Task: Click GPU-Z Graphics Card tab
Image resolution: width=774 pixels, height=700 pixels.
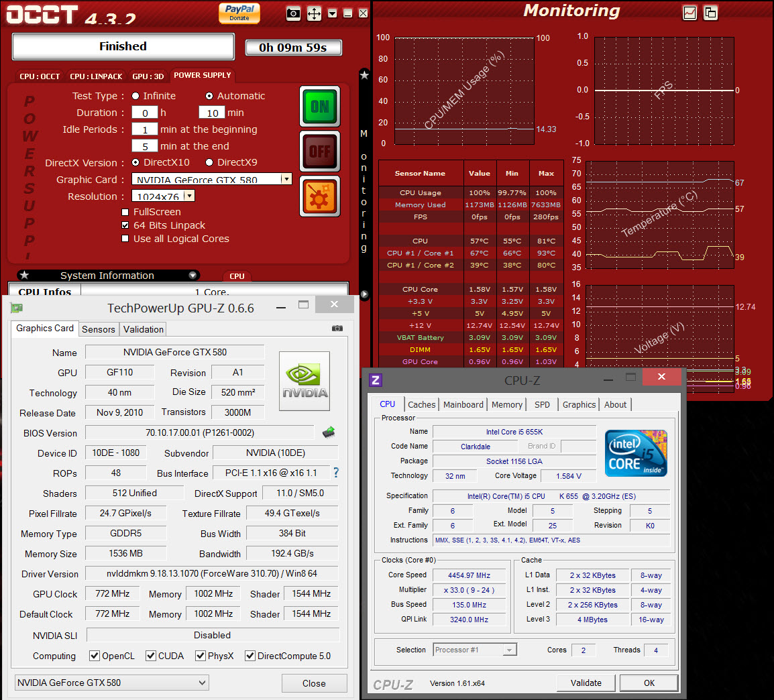Action: pyautogui.click(x=44, y=328)
